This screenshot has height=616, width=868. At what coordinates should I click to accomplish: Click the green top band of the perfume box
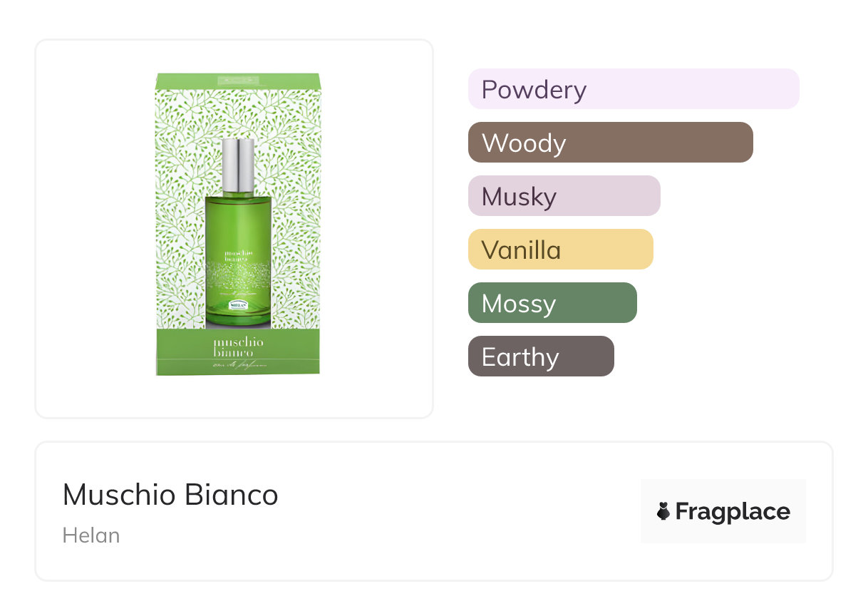238,80
